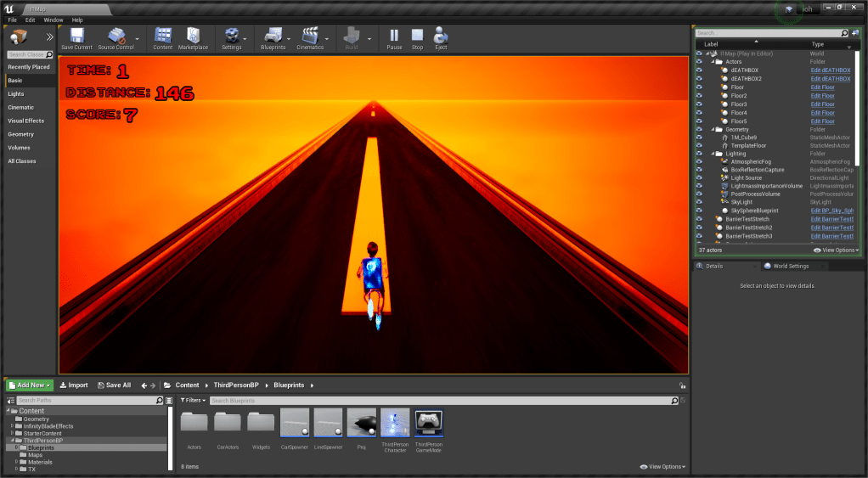Toggle visibility of the Light Source actor

(x=699, y=177)
